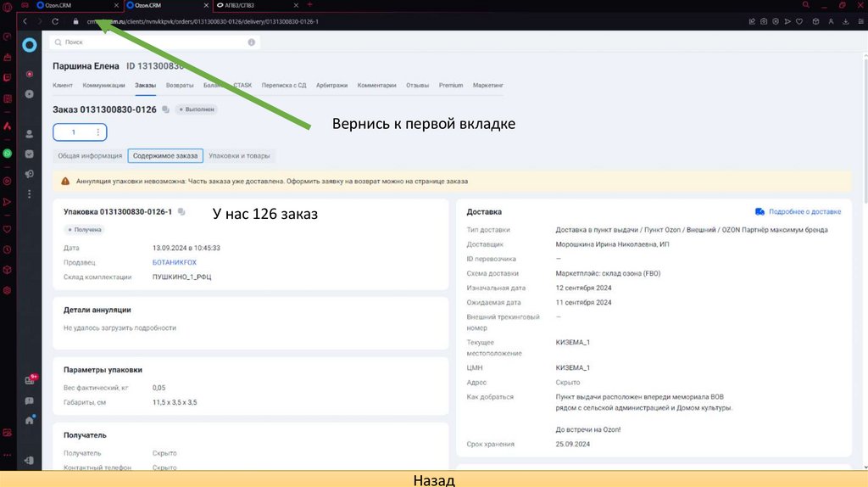868x487 pixels.
Task: Select the Содержимое заказа section button
Action: point(165,155)
